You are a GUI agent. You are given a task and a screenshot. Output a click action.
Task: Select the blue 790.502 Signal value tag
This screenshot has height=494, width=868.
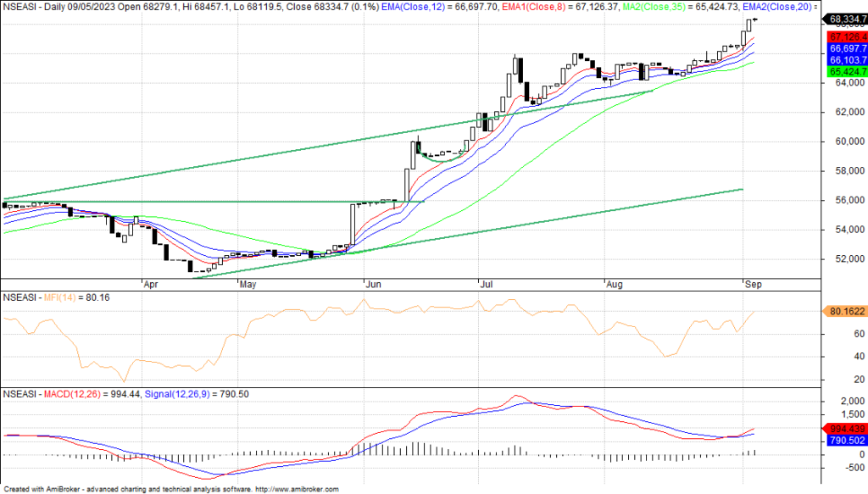pyautogui.click(x=843, y=441)
